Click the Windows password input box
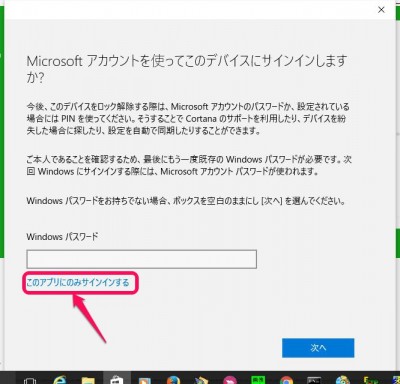 [142, 259]
